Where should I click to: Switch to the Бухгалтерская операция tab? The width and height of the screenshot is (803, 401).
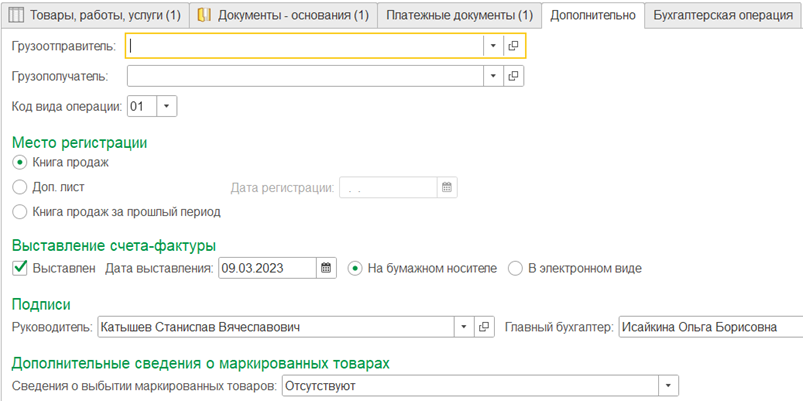723,15
